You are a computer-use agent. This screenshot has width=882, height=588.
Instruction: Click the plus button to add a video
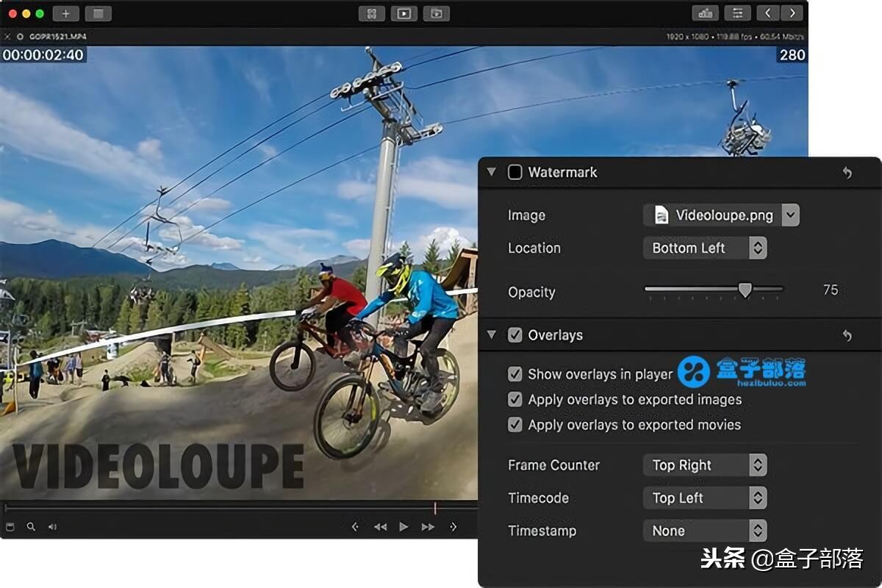coord(65,13)
